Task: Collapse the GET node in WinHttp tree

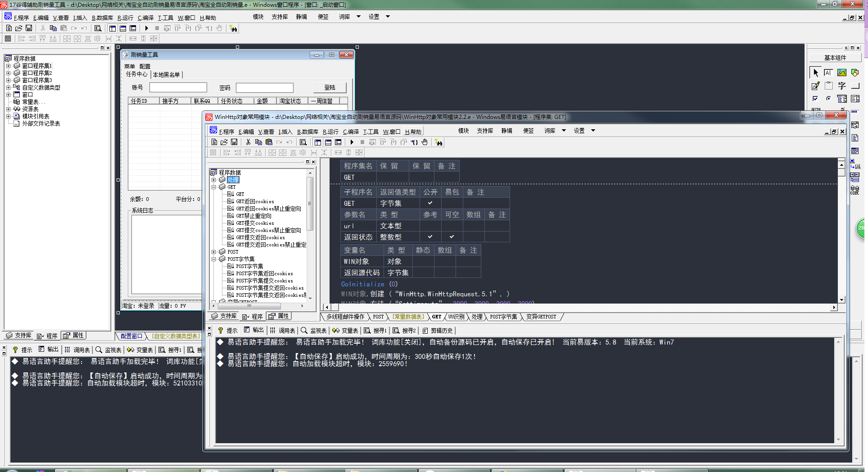Action: (x=214, y=187)
